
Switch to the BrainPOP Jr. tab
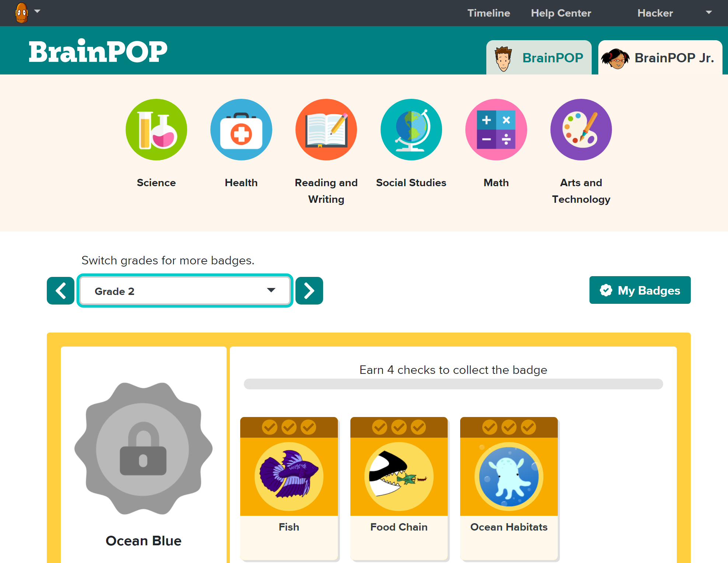[660, 58]
